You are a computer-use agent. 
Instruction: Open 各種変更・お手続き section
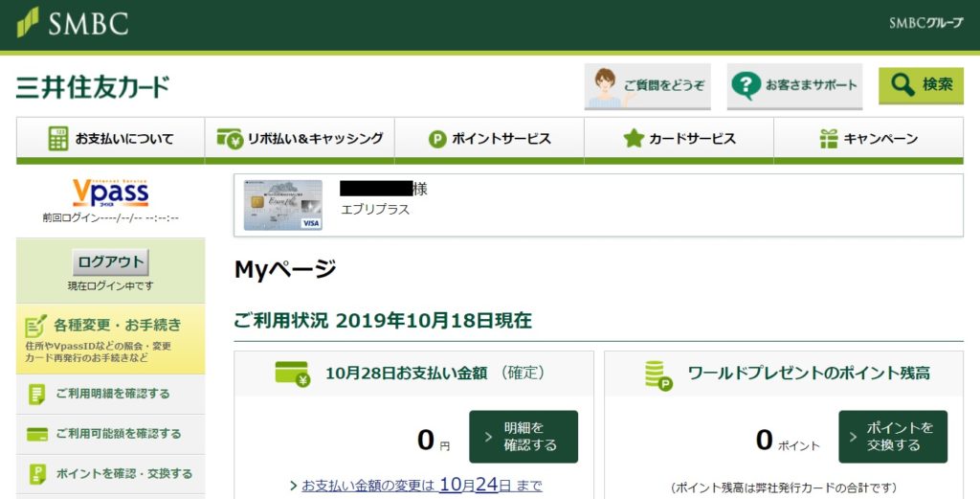click(x=111, y=339)
